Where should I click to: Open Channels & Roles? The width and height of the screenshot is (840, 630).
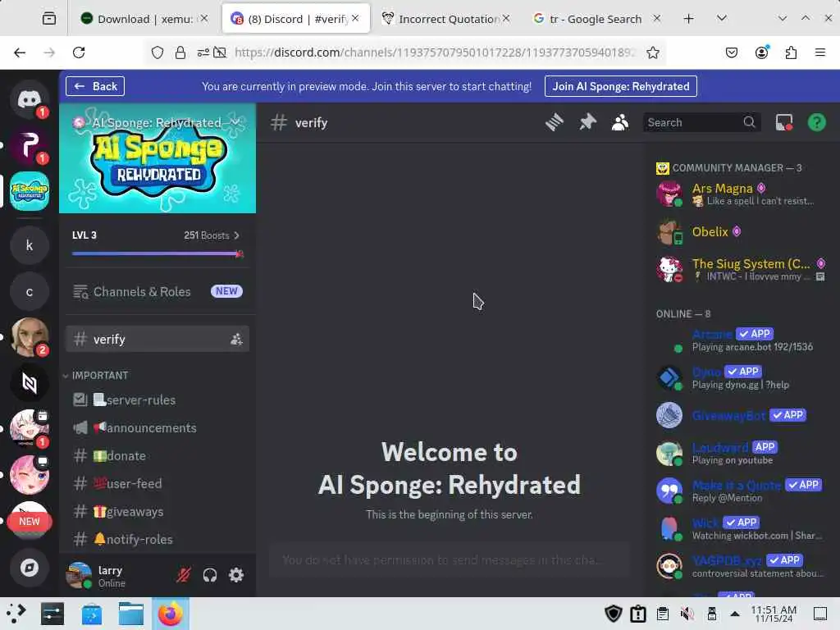157,291
